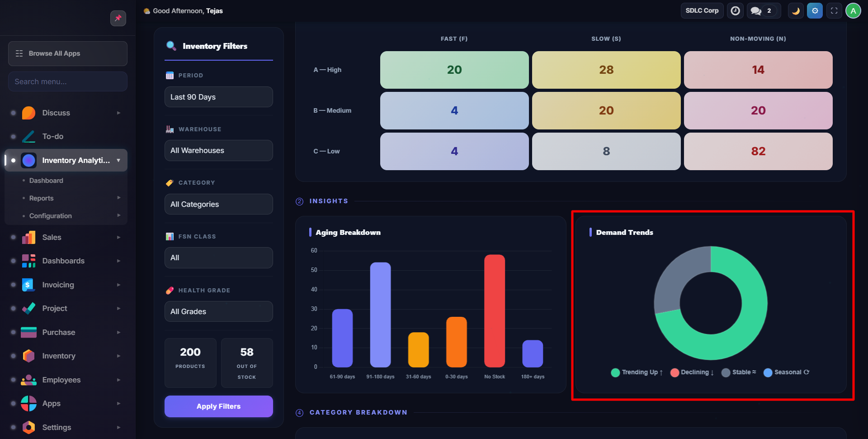Click the Search menu input field

tap(68, 81)
